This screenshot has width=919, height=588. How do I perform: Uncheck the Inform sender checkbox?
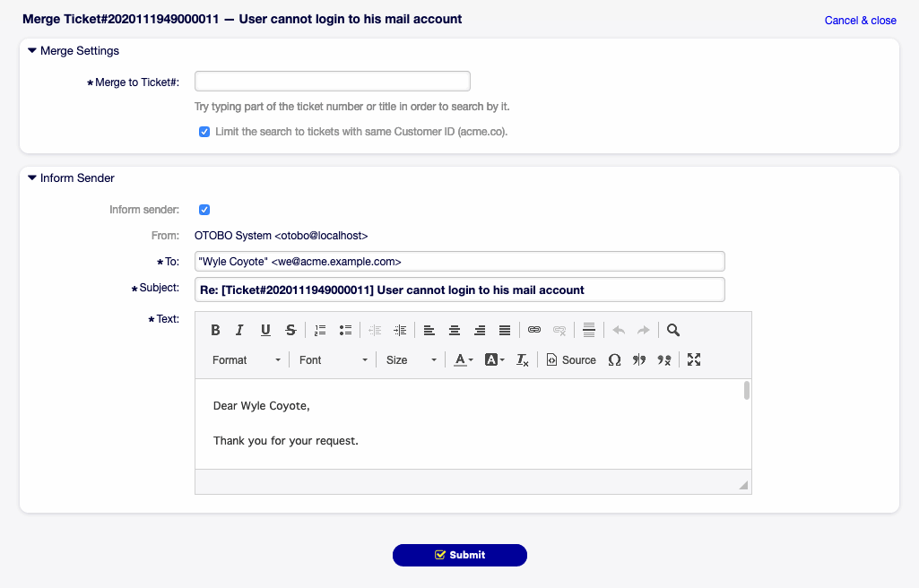click(x=204, y=210)
